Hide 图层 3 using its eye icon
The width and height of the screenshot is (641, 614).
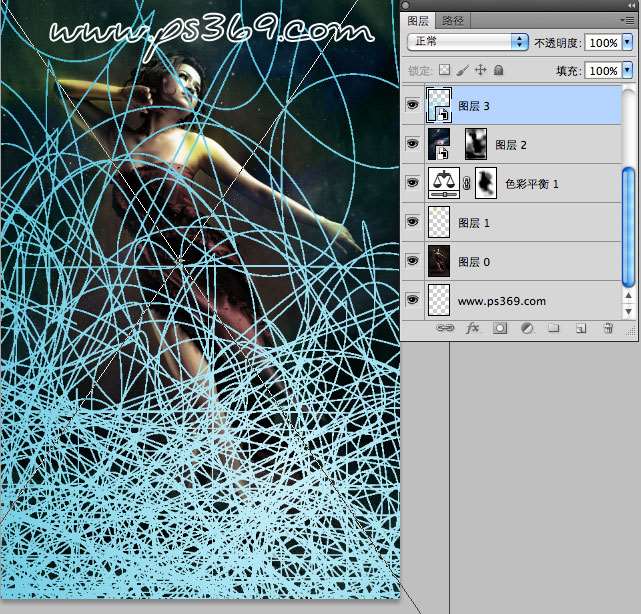click(x=413, y=104)
